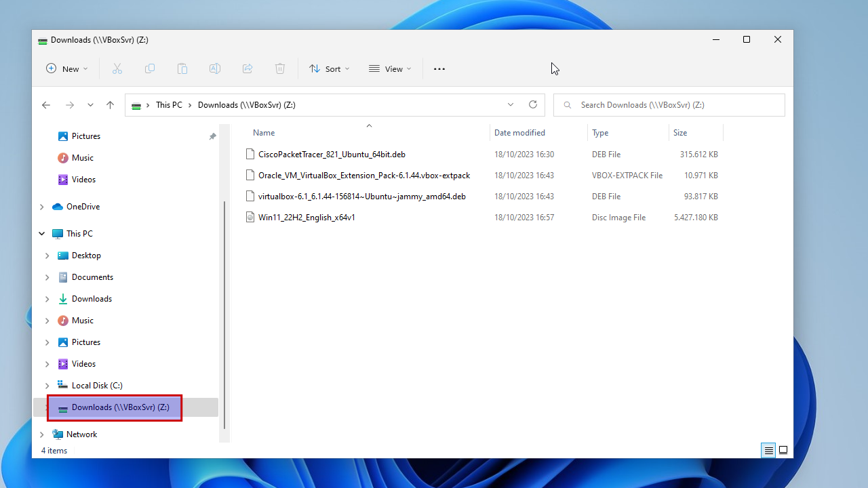Open the View dropdown menu
Image resolution: width=868 pixels, height=488 pixels.
tap(390, 68)
